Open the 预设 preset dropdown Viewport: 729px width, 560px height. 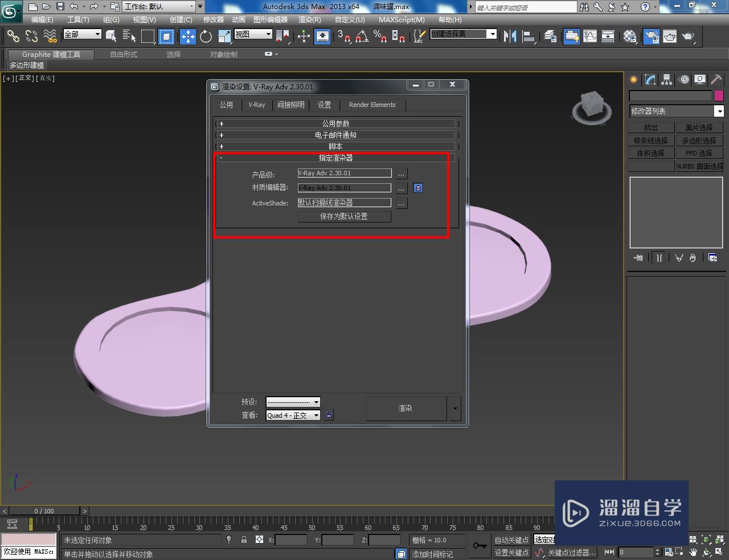pyautogui.click(x=293, y=402)
